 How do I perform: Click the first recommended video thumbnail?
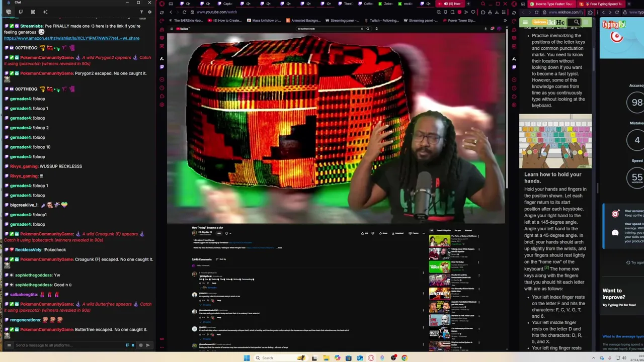[x=439, y=240]
